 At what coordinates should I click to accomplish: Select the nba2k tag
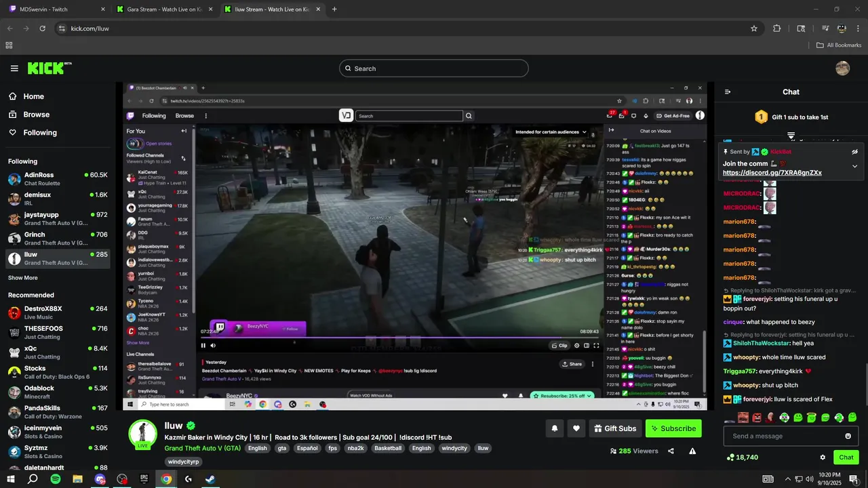[x=355, y=448]
